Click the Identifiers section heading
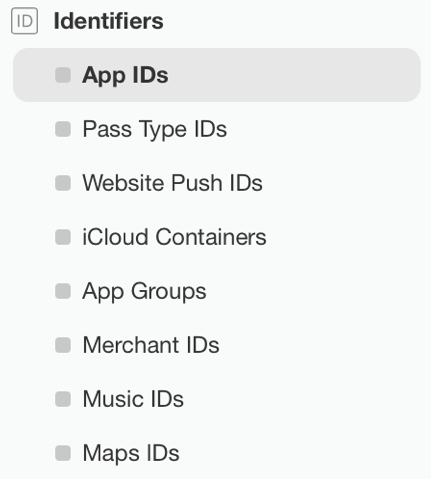This screenshot has height=479, width=431. (x=109, y=21)
